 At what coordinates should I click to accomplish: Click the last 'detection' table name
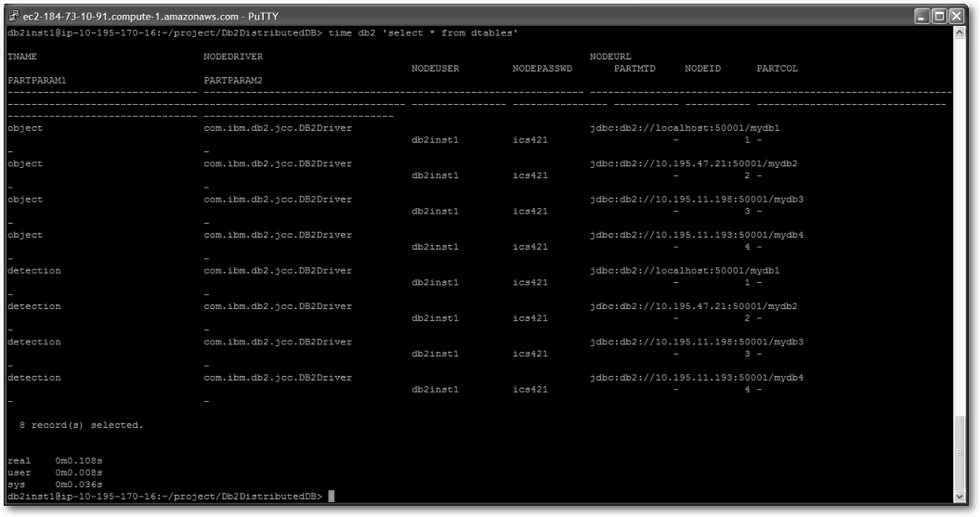click(34, 377)
